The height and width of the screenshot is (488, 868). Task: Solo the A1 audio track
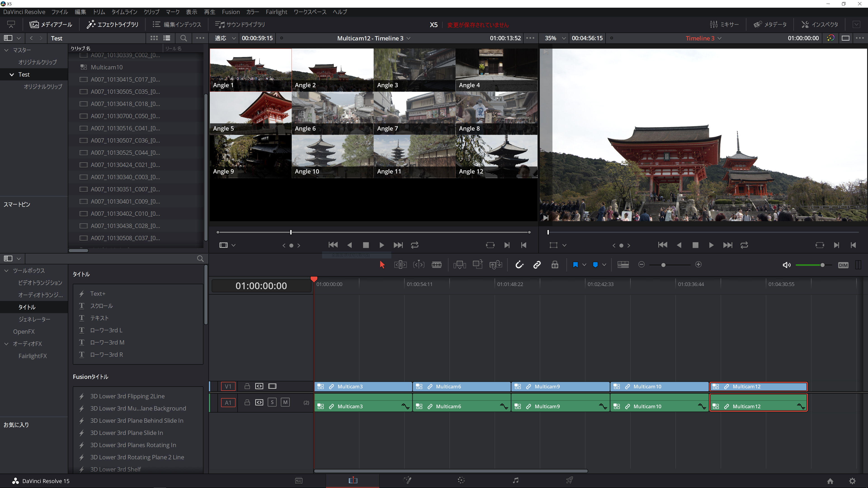[x=272, y=402]
